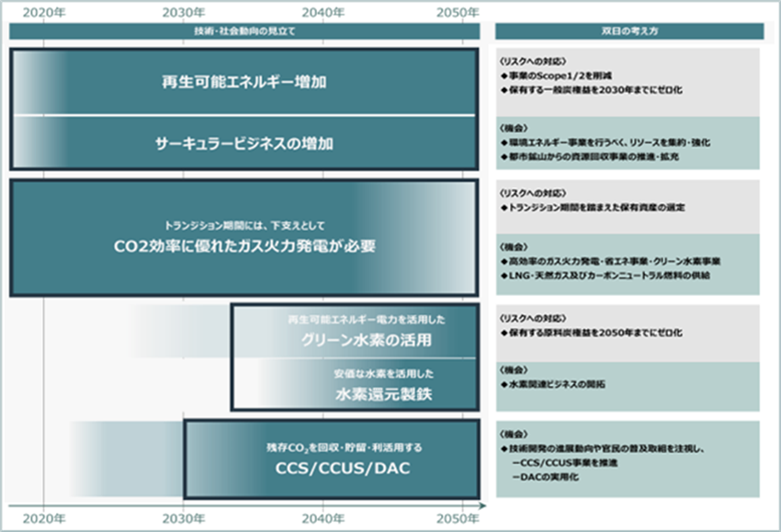The height and width of the screenshot is (532, 781).
Task: Select the サーキュラービジネスの増加 bar
Action: pos(243,142)
